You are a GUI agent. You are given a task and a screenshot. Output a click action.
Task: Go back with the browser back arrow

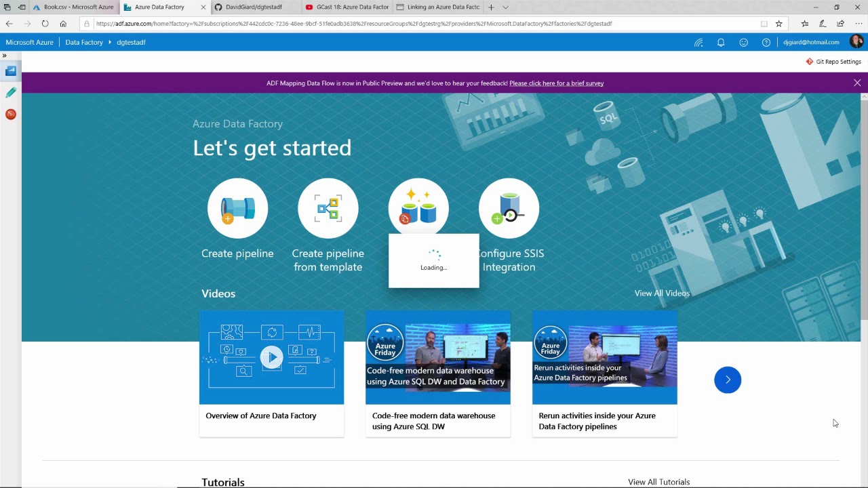pos(9,24)
